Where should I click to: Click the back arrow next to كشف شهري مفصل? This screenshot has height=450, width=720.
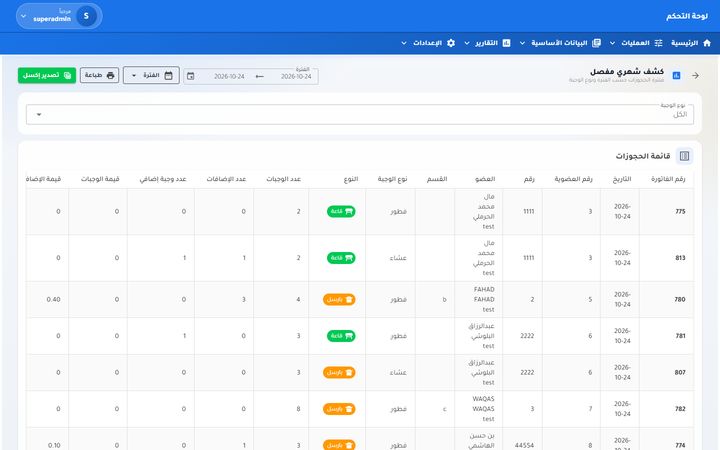pyautogui.click(x=696, y=75)
